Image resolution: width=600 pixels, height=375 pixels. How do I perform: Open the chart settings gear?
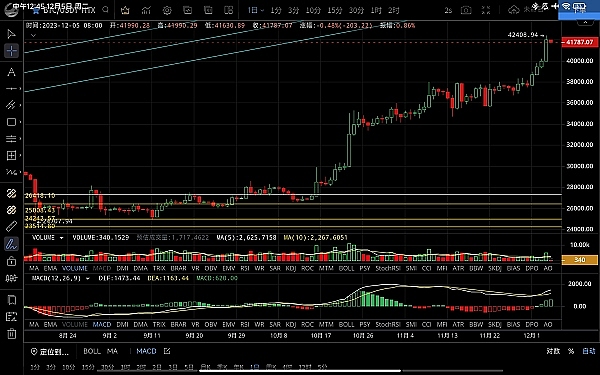(167, 10)
